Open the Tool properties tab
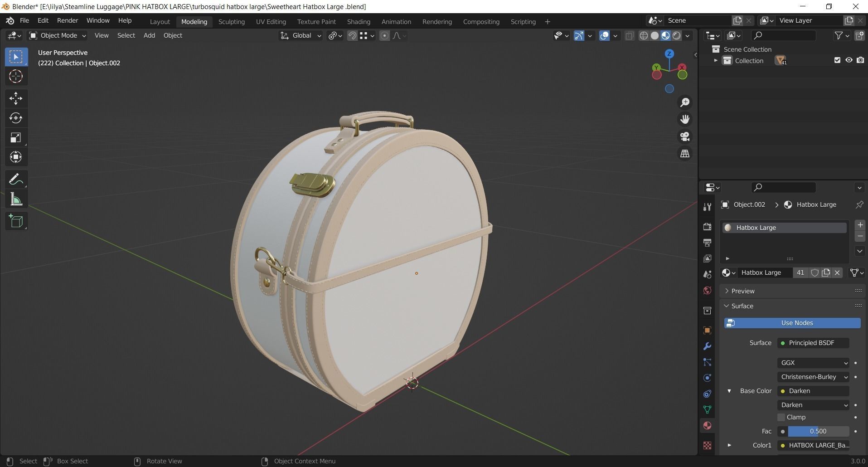 pos(707,207)
